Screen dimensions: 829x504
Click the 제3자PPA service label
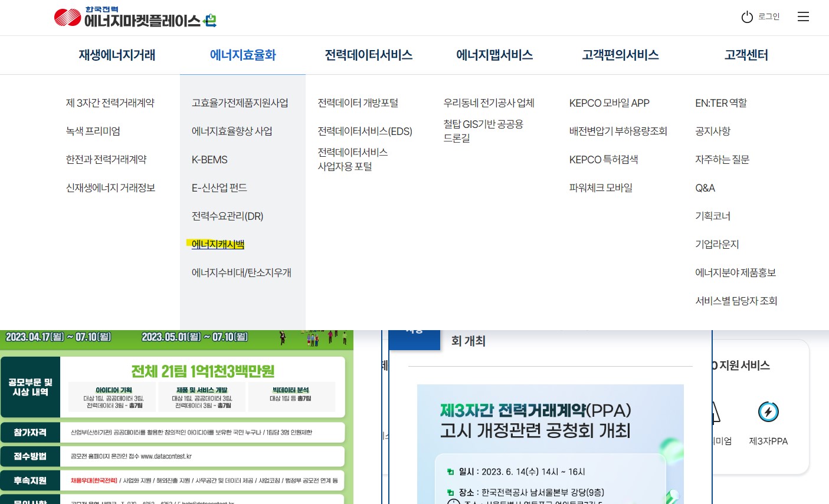click(768, 441)
